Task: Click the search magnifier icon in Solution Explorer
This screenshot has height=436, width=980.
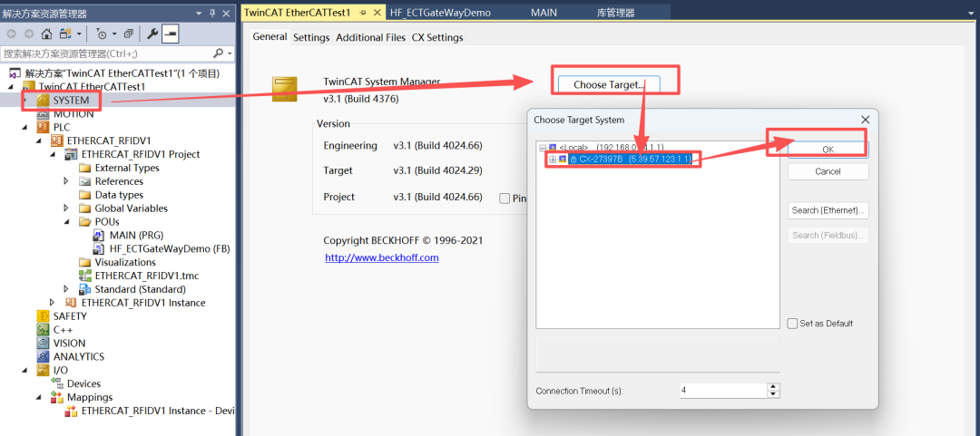Action: [x=218, y=53]
